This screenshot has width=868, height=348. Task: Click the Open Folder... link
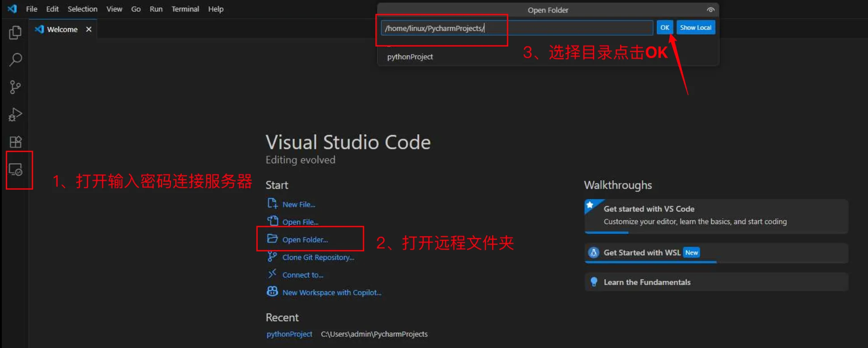coord(305,240)
